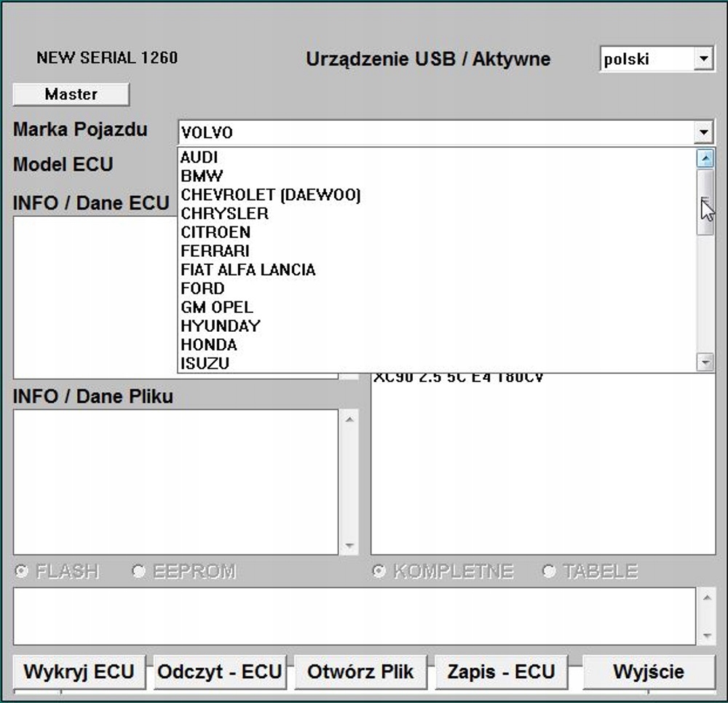The height and width of the screenshot is (703, 728).
Task: Click the Zapis - ECU button
Action: coord(501,671)
